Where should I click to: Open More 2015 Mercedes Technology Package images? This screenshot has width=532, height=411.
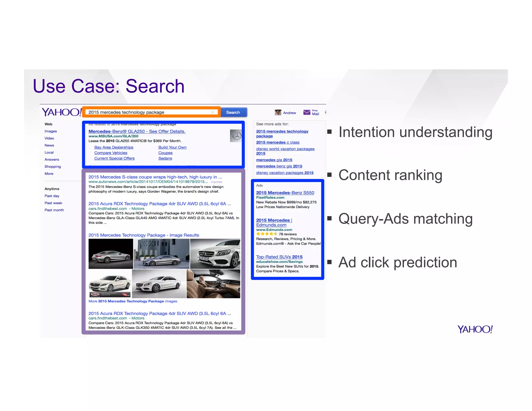[133, 301]
